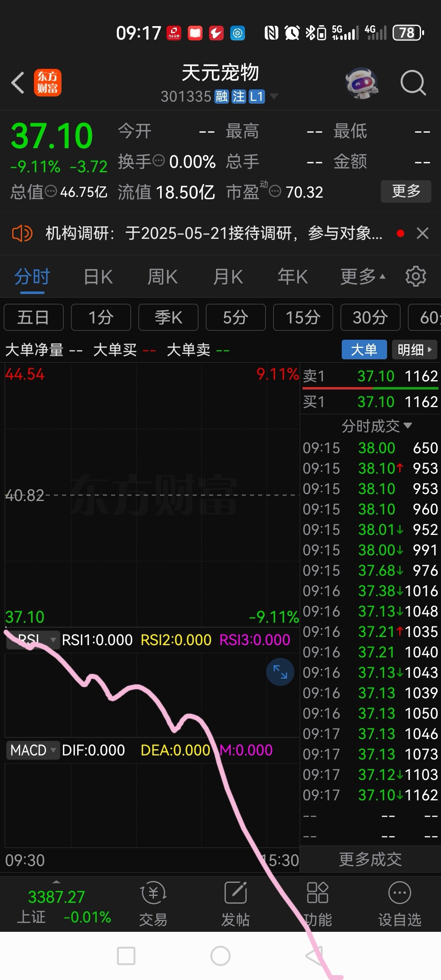Switch to 分时 tab
This screenshot has height=980, width=441.
click(x=32, y=276)
